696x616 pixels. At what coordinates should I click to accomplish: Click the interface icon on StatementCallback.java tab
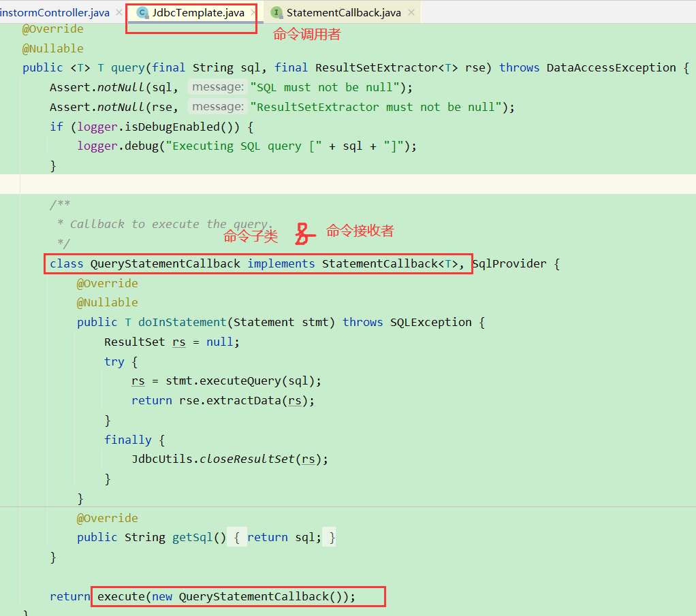[x=276, y=13]
